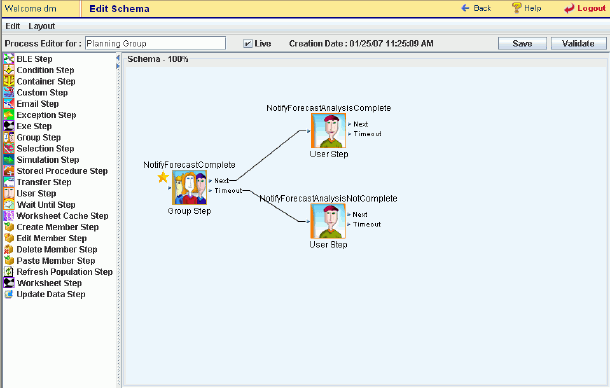Click the Save button
The width and height of the screenshot is (610, 388).
click(522, 44)
